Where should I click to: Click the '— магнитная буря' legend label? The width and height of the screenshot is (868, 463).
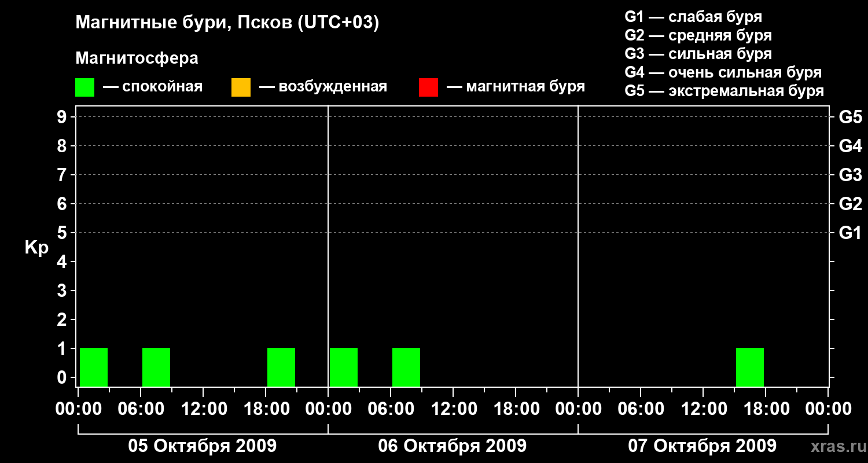516,87
